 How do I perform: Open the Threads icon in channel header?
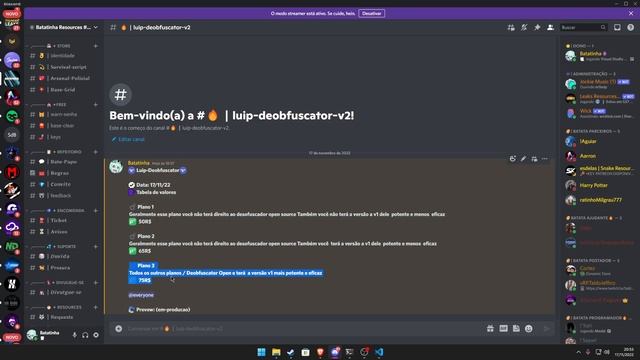click(x=511, y=27)
